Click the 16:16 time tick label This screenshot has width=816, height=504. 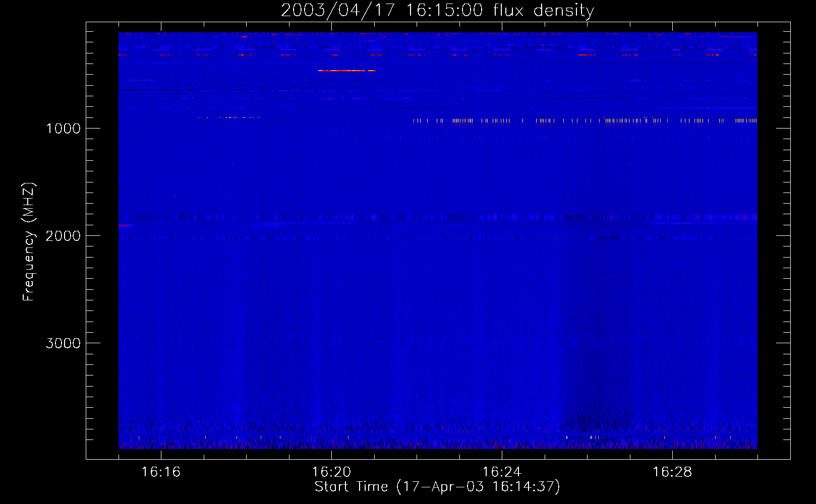point(161,472)
